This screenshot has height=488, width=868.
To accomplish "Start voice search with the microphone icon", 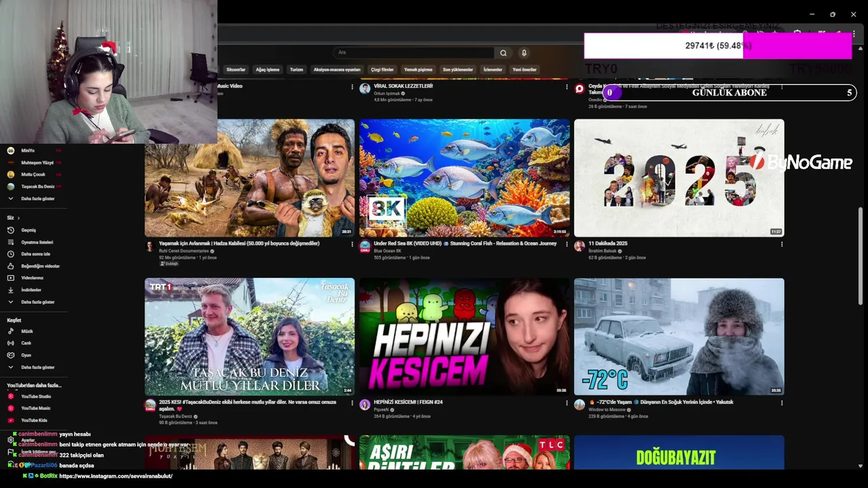I will pos(524,53).
